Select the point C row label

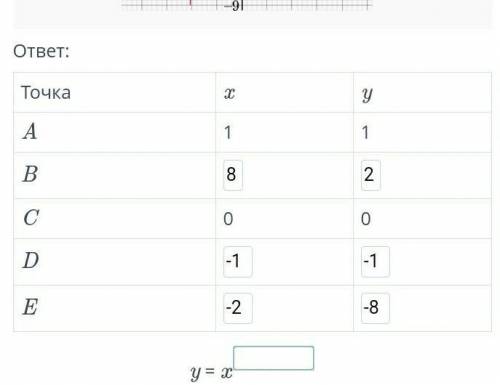[x=31, y=218]
